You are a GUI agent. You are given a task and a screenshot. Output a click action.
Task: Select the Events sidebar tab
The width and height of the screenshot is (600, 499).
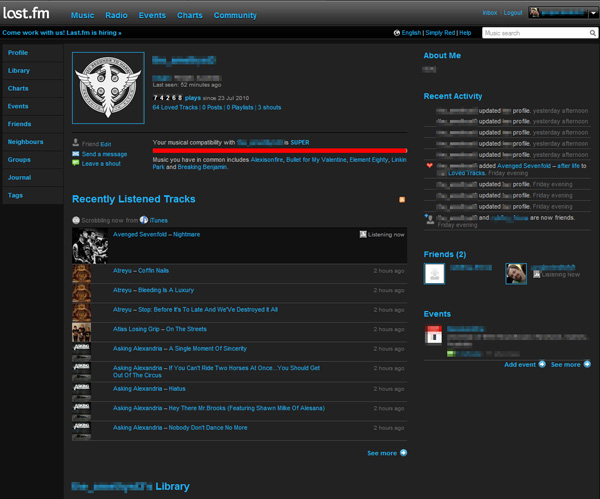pyautogui.click(x=33, y=106)
